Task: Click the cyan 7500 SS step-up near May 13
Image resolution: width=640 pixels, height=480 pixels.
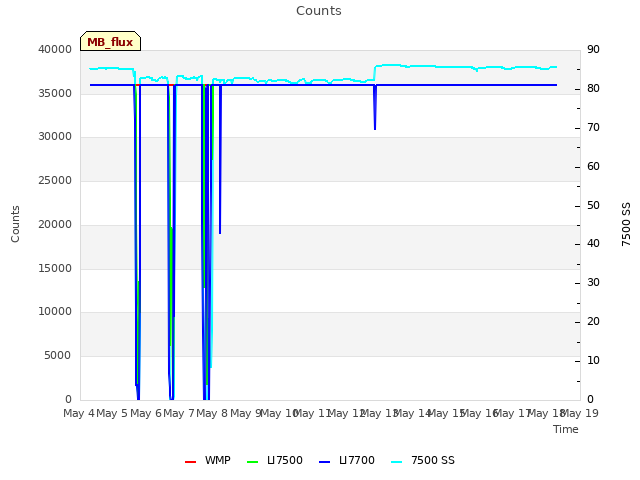Action: (x=375, y=73)
